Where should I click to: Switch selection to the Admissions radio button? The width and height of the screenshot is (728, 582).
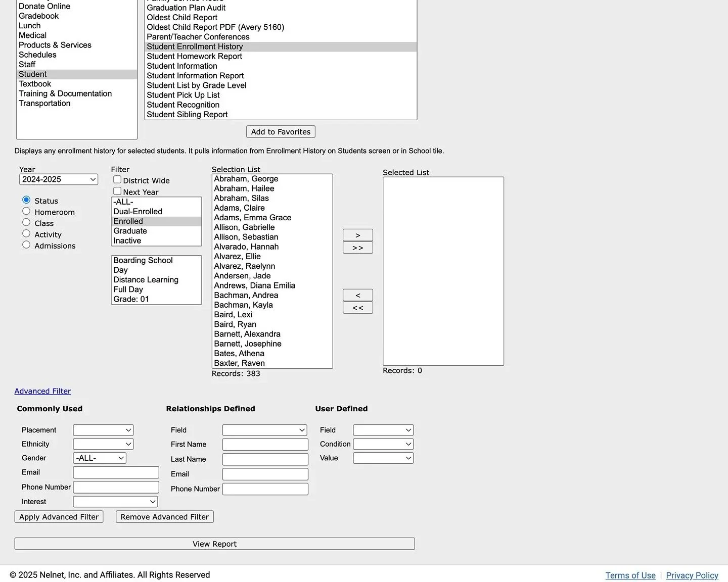(26, 245)
